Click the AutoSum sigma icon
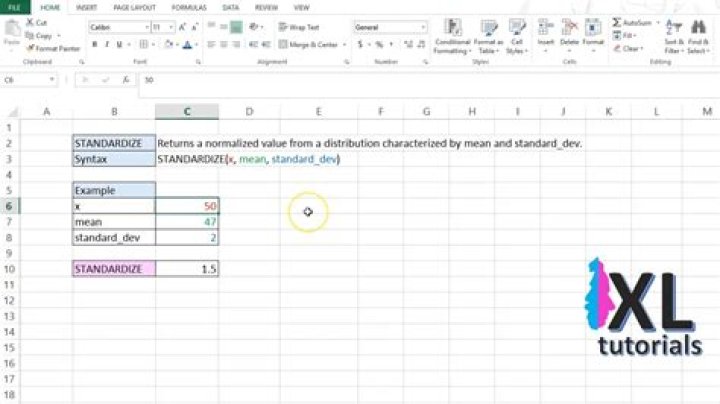Image resolution: width=720 pixels, height=404 pixels. coord(617,22)
